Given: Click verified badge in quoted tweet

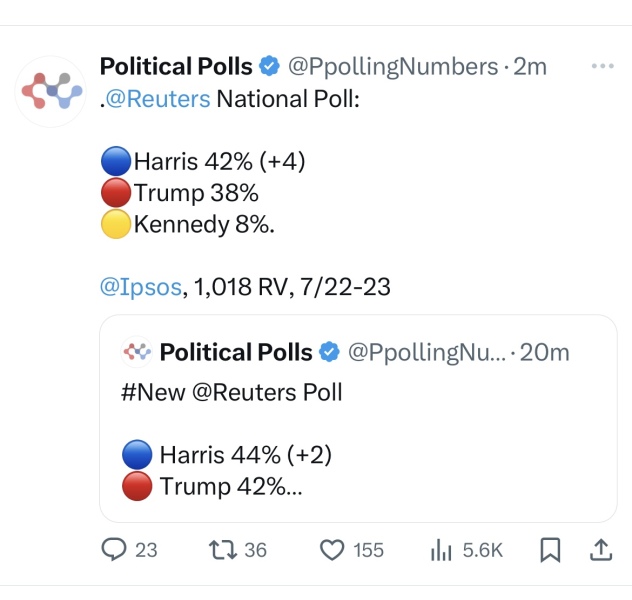Looking at the screenshot, I should pyautogui.click(x=328, y=352).
